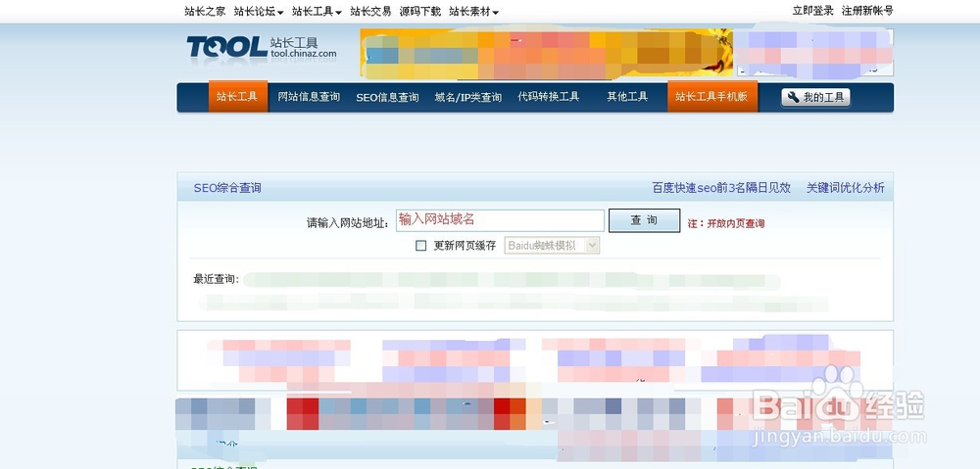
Task: Click the TOOL 站长工具 logo
Action: tap(262, 48)
